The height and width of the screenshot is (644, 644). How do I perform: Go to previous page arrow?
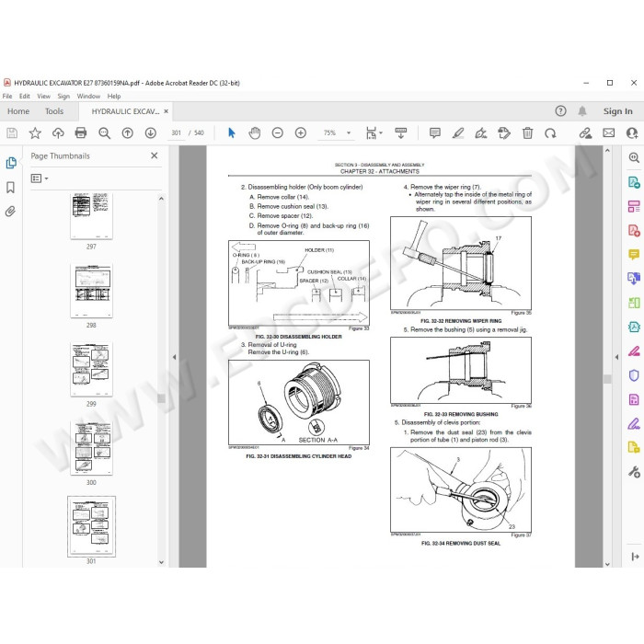127,133
